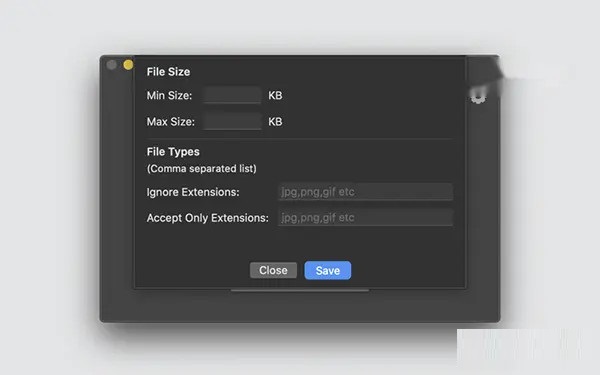Click the KB unit beside Max Size

(275, 122)
